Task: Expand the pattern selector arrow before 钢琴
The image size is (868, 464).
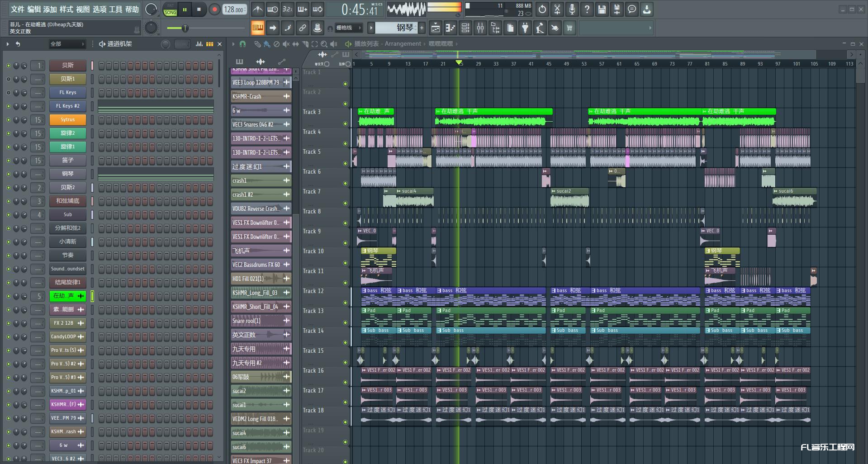Action: pyautogui.click(x=371, y=28)
